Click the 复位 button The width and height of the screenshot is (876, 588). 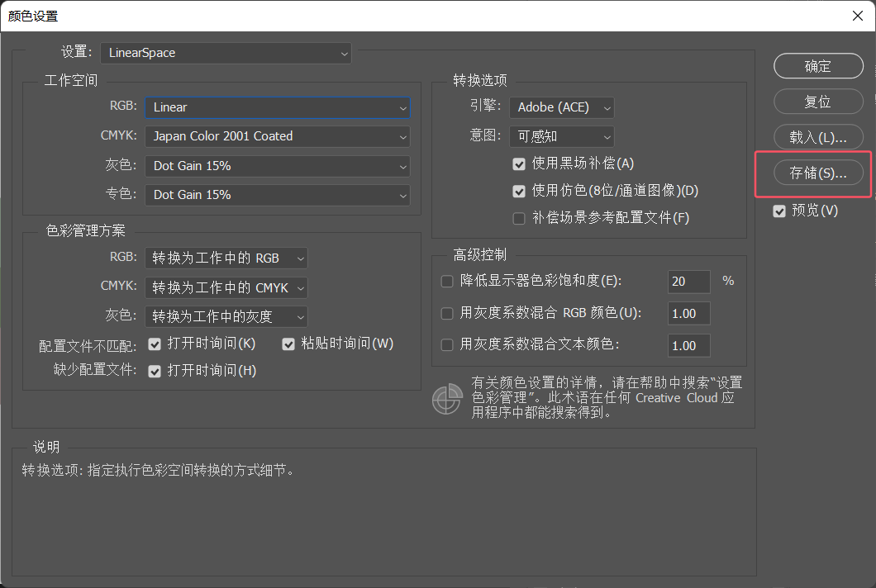pos(818,102)
